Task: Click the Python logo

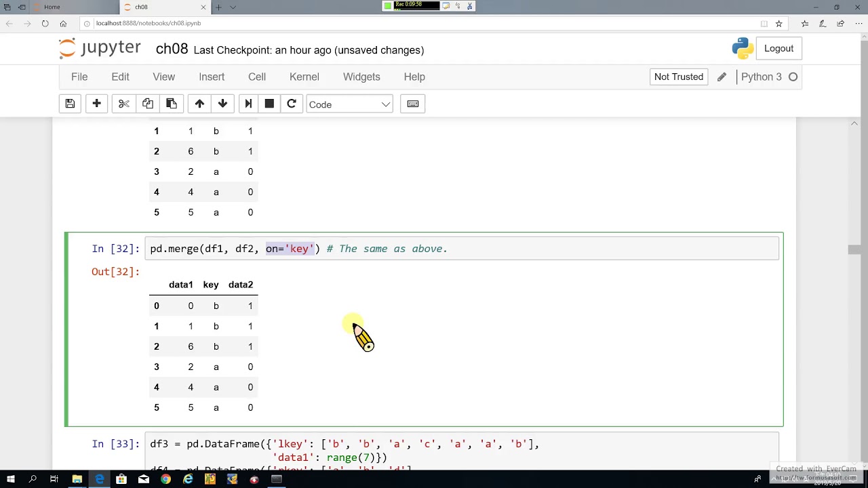Action: [x=743, y=48]
